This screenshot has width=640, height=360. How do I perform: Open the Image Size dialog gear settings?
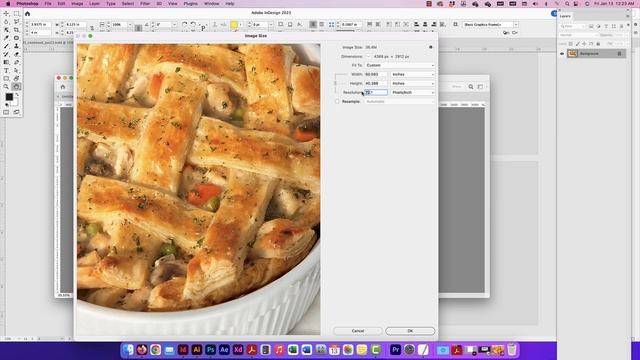pyautogui.click(x=431, y=47)
